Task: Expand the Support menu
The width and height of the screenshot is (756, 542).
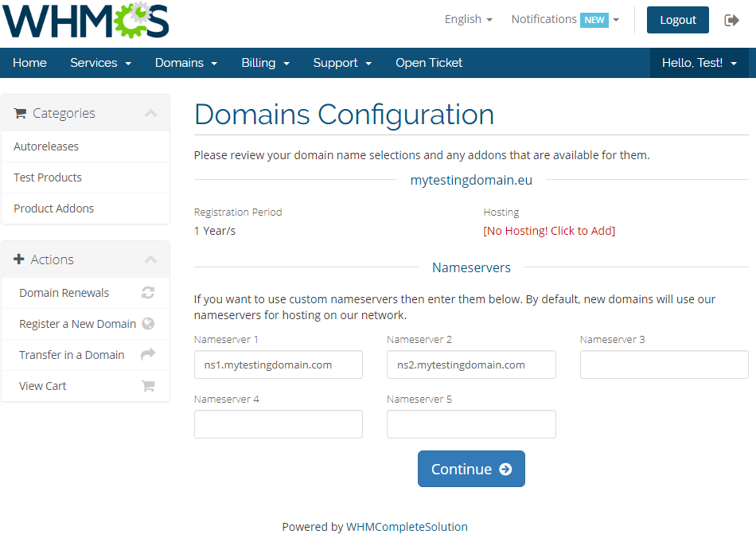Action: tap(342, 63)
